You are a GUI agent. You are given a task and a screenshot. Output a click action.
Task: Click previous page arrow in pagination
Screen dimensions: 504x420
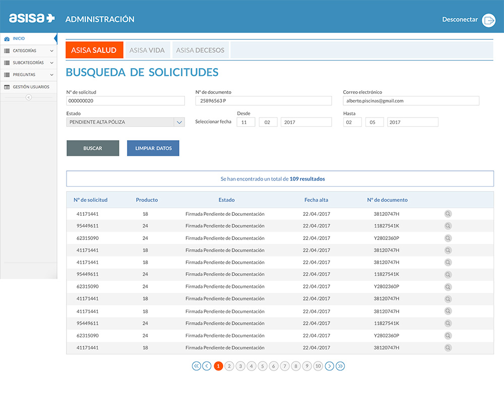click(x=207, y=366)
